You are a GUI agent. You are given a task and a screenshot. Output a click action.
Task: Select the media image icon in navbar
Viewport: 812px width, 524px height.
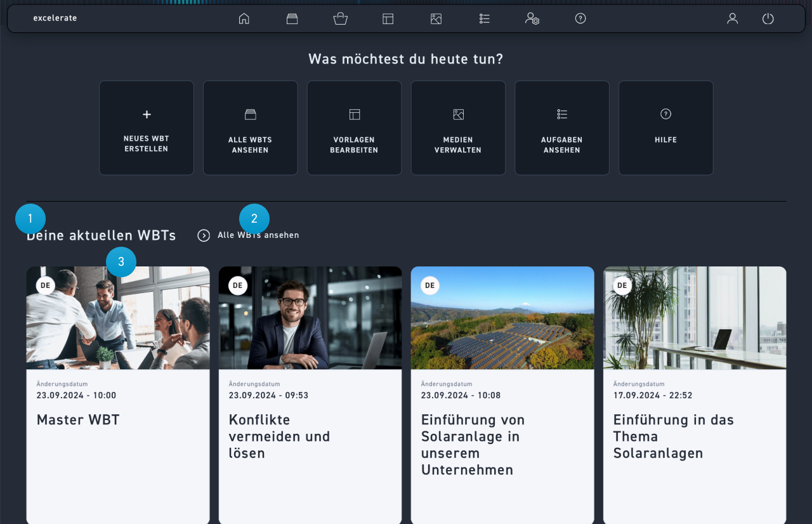(x=436, y=18)
